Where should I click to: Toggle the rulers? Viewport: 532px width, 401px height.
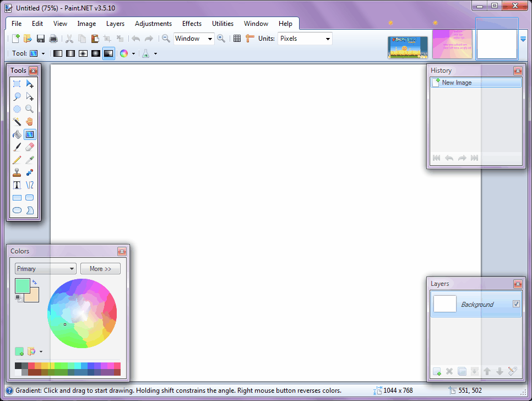tap(250, 39)
